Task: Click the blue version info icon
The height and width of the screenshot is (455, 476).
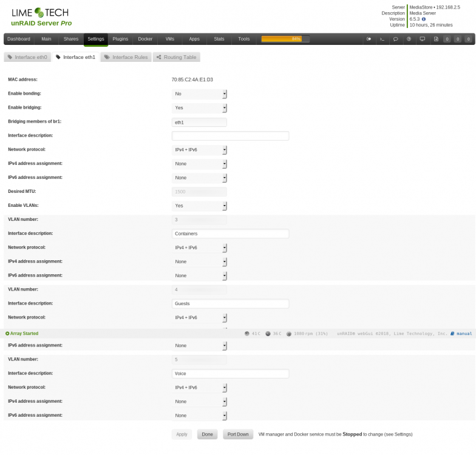Action: (424, 19)
